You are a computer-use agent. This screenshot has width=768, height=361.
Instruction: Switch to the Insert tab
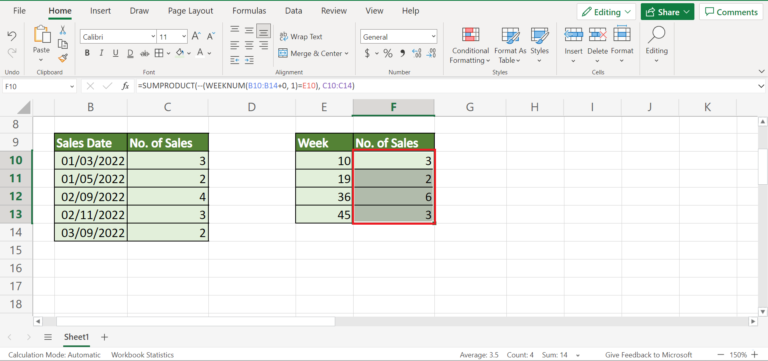coord(100,10)
